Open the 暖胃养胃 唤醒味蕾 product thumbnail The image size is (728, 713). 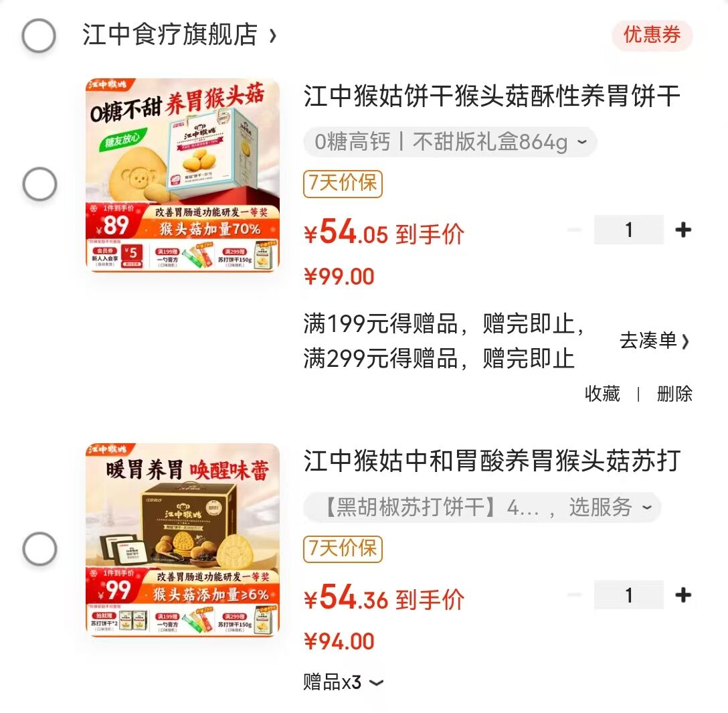pos(183,540)
